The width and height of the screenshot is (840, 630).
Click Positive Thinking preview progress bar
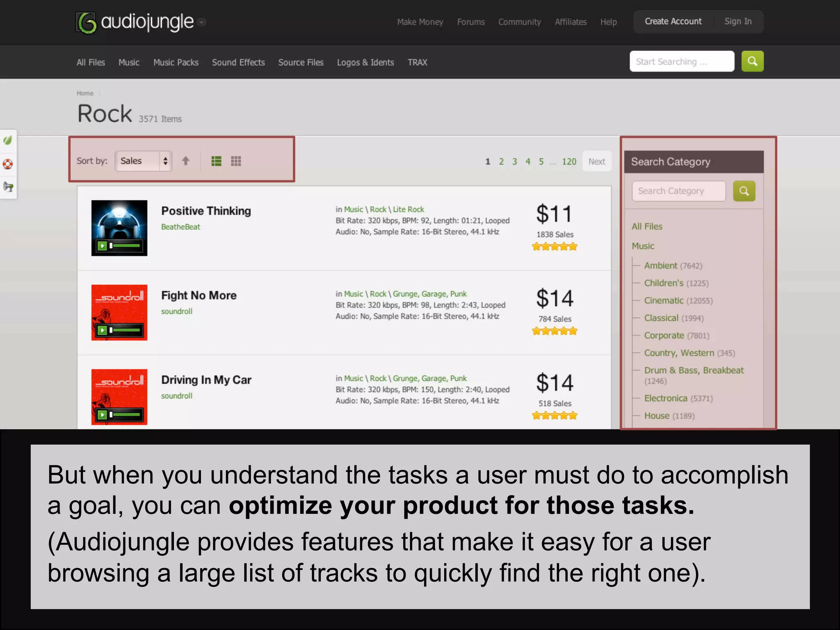(125, 246)
